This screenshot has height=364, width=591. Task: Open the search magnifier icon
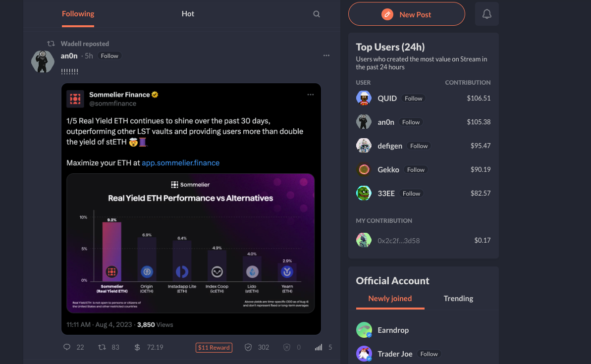click(316, 14)
